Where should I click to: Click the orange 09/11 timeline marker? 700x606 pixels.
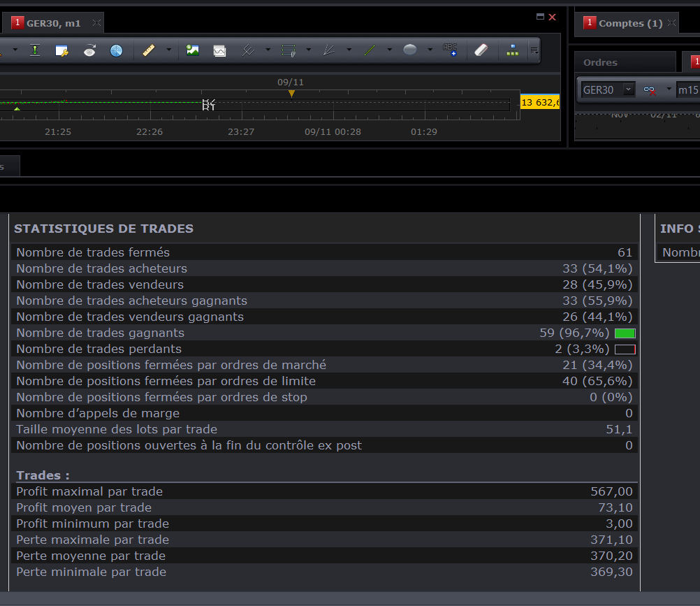point(291,94)
